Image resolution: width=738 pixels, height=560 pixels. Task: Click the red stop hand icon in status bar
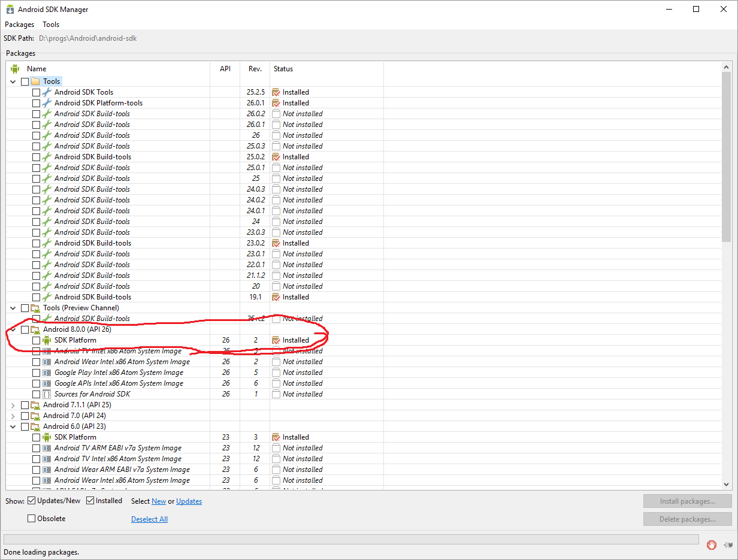(x=711, y=544)
